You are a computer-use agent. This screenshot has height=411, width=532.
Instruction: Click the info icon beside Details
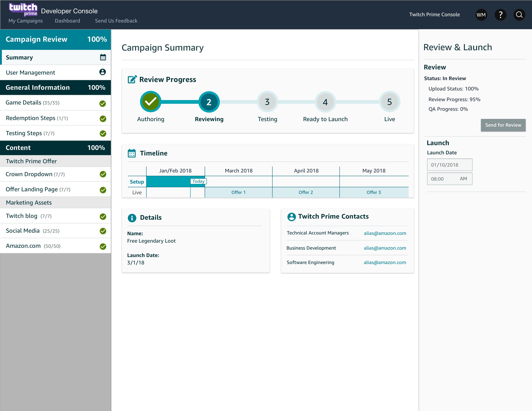click(x=132, y=218)
